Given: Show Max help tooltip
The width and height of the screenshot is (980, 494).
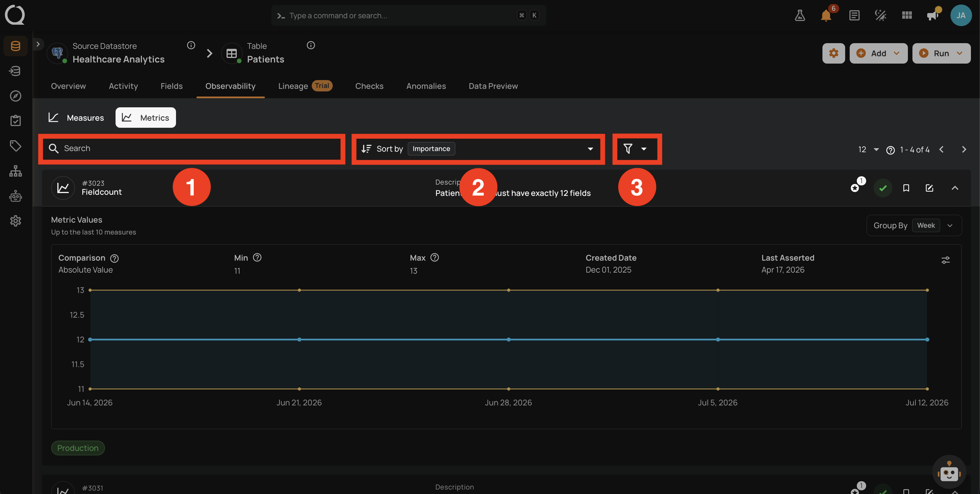Looking at the screenshot, I should [434, 258].
